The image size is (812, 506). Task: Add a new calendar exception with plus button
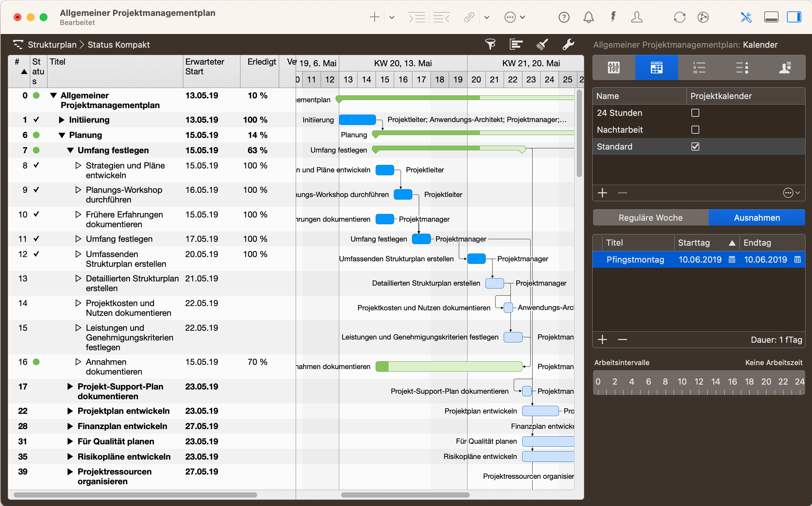[x=602, y=340]
